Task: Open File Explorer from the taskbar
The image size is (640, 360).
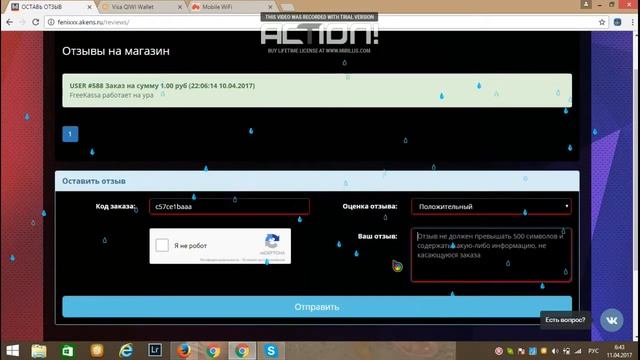Action: pyautogui.click(x=39, y=351)
